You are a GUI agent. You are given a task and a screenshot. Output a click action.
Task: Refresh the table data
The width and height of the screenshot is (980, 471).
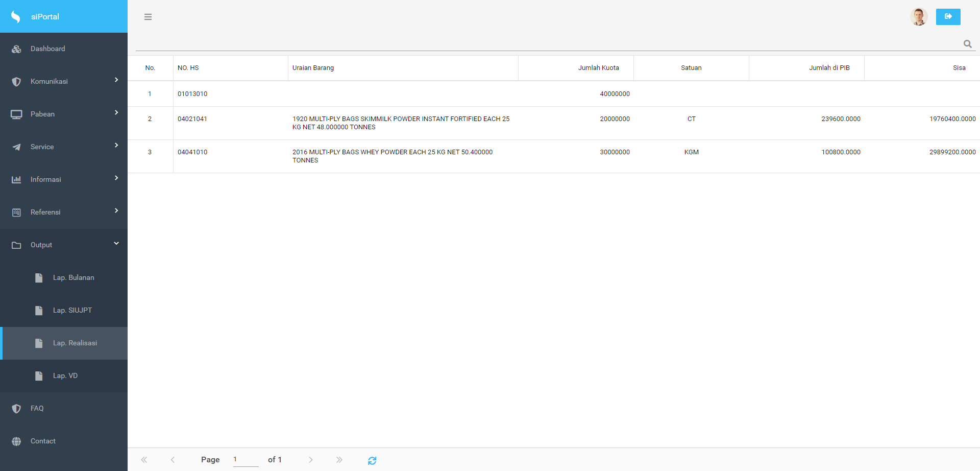(x=372, y=460)
